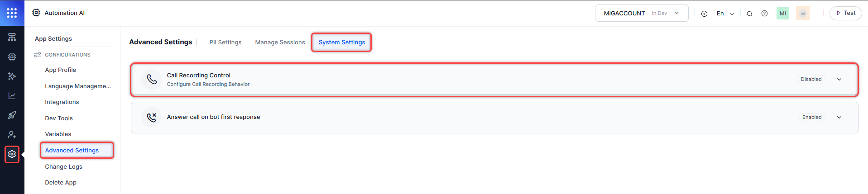Open the add-user sidebar icon
The height and width of the screenshot is (194, 868).
[12, 135]
